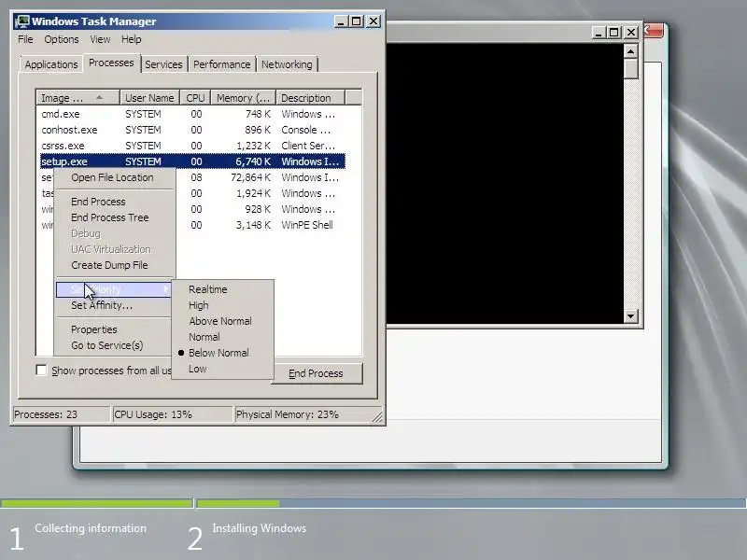
Task: Switch to the Networking tab
Action: click(x=287, y=64)
